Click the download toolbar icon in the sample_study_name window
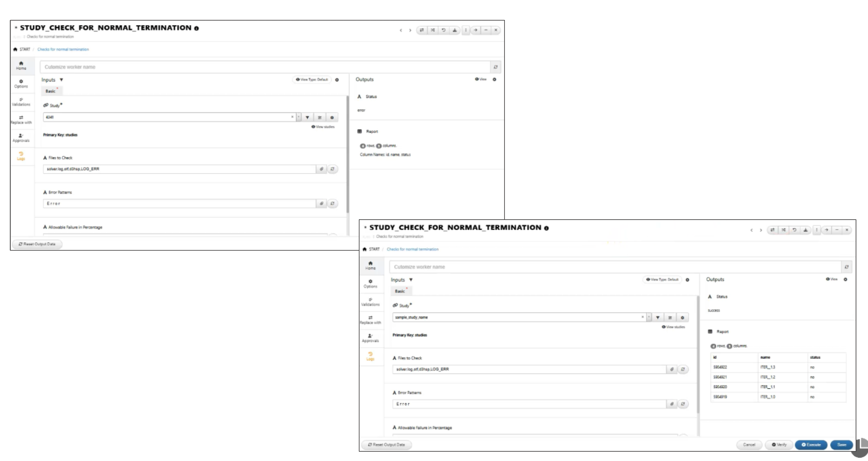868x461 pixels. (806, 230)
